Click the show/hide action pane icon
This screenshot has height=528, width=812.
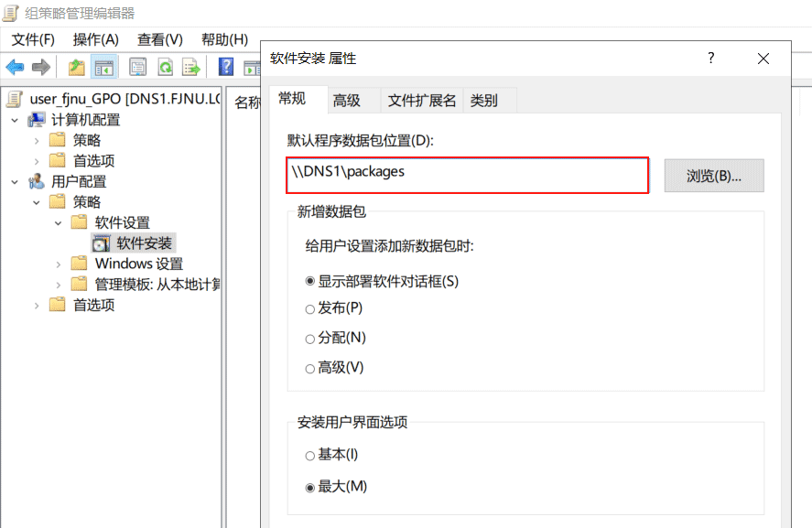point(252,68)
